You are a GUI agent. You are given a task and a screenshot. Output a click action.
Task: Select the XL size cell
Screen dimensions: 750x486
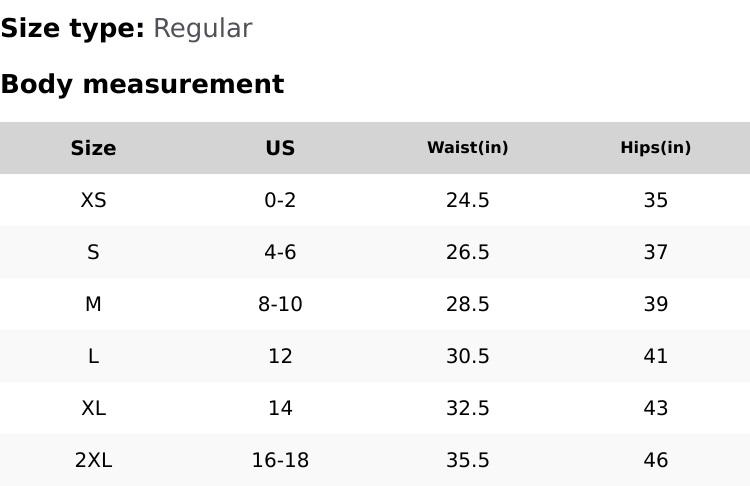[x=93, y=408]
